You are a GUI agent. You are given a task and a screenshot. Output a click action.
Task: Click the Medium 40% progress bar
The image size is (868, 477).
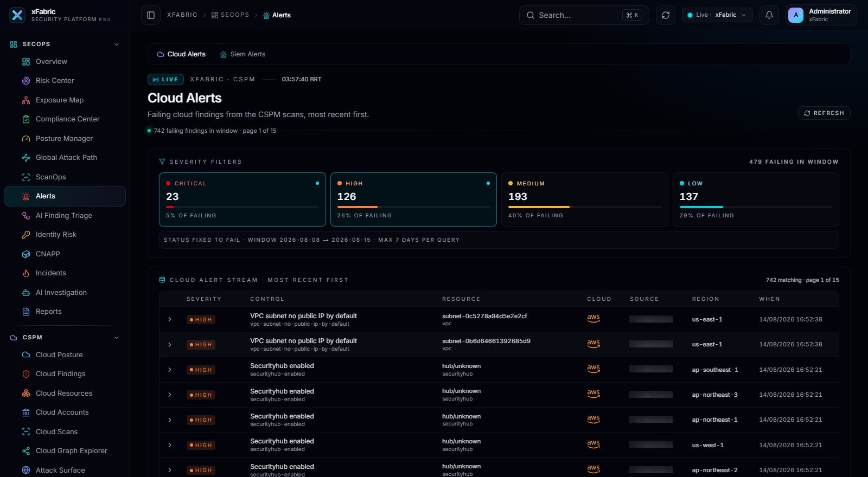(584, 207)
